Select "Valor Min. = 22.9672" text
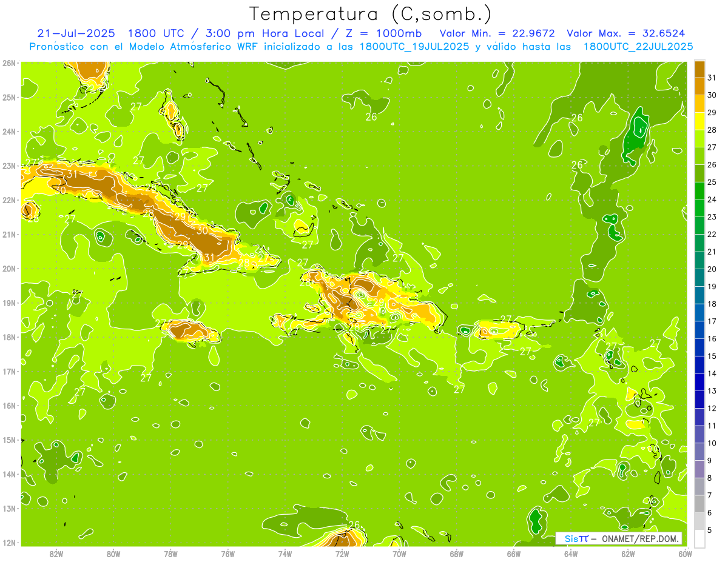This screenshot has width=728, height=562. [497, 33]
